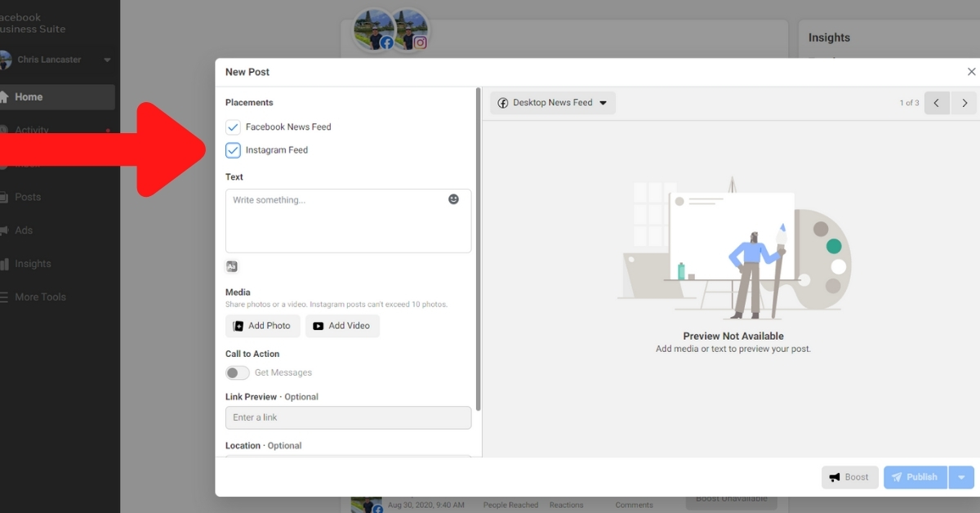Go to Home in the sidebar
The image size is (980, 513).
tap(57, 96)
